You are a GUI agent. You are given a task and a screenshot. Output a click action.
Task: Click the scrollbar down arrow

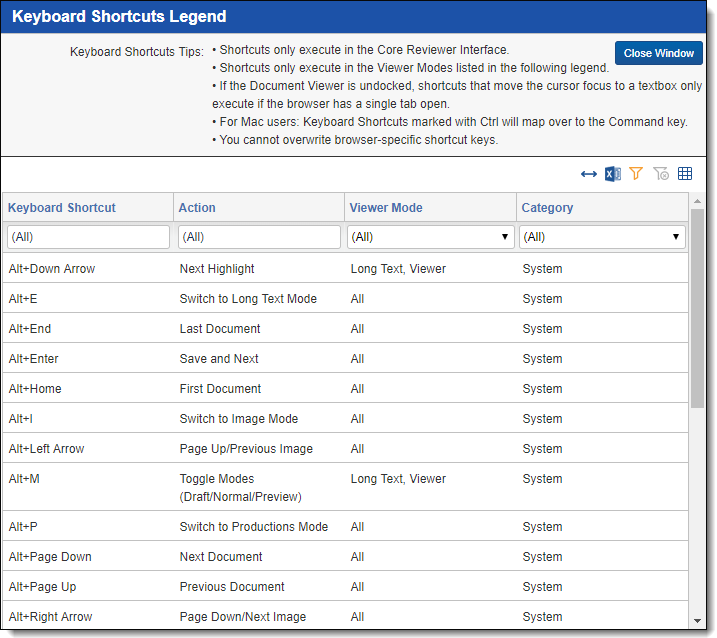coord(697,621)
